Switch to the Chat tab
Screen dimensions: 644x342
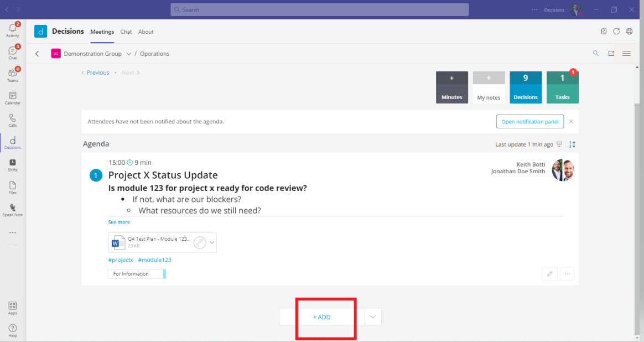click(x=126, y=32)
